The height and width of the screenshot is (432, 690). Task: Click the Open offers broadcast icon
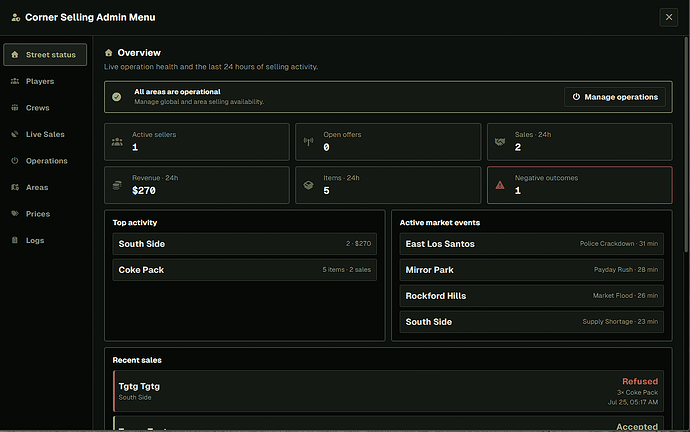click(308, 142)
